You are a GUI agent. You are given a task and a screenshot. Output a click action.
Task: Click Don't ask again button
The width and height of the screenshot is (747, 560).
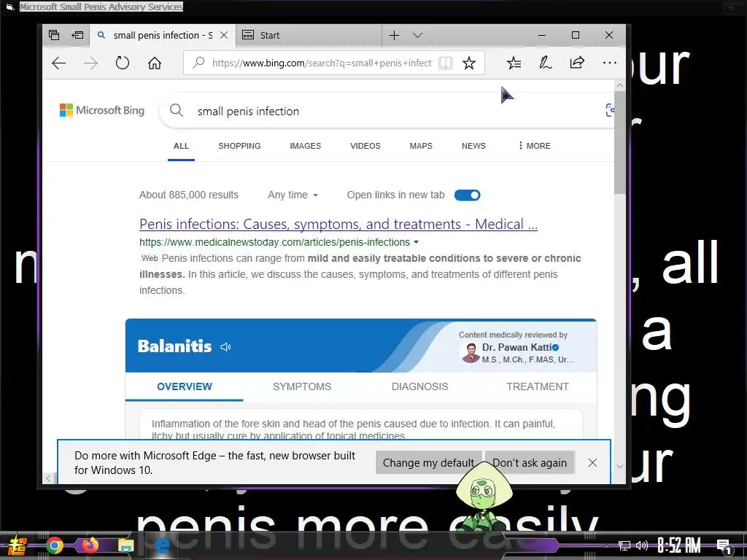click(530, 463)
